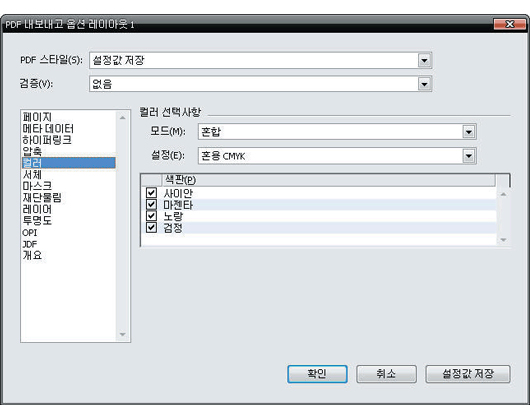Click the 설정값 저장 style combo field

click(x=260, y=60)
